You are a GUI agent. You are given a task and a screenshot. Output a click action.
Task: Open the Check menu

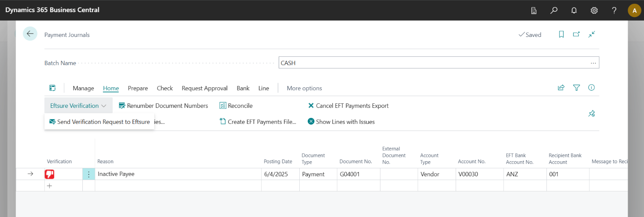point(165,88)
